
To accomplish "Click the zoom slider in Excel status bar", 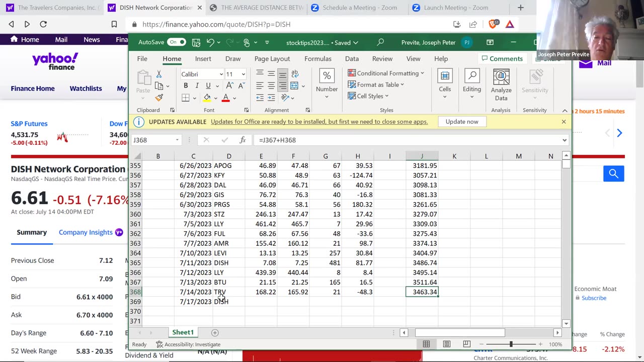I will [511, 344].
